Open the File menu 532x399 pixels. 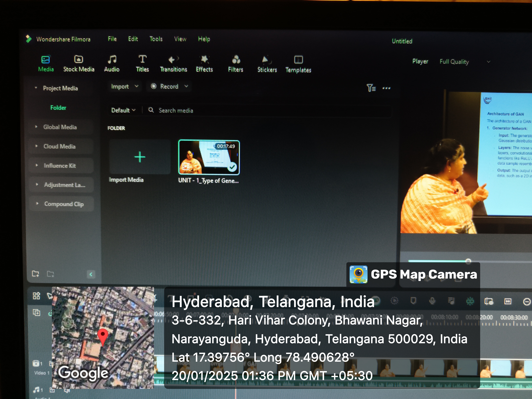coord(112,39)
